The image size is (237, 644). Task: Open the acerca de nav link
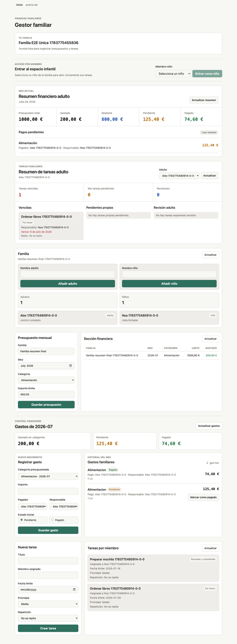pyautogui.click(x=32, y=4)
